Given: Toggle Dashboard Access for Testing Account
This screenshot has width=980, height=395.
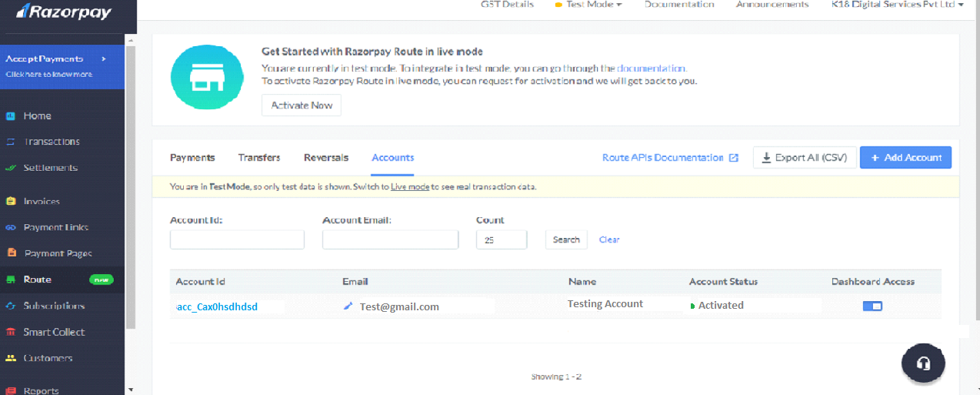Looking at the screenshot, I should [872, 306].
